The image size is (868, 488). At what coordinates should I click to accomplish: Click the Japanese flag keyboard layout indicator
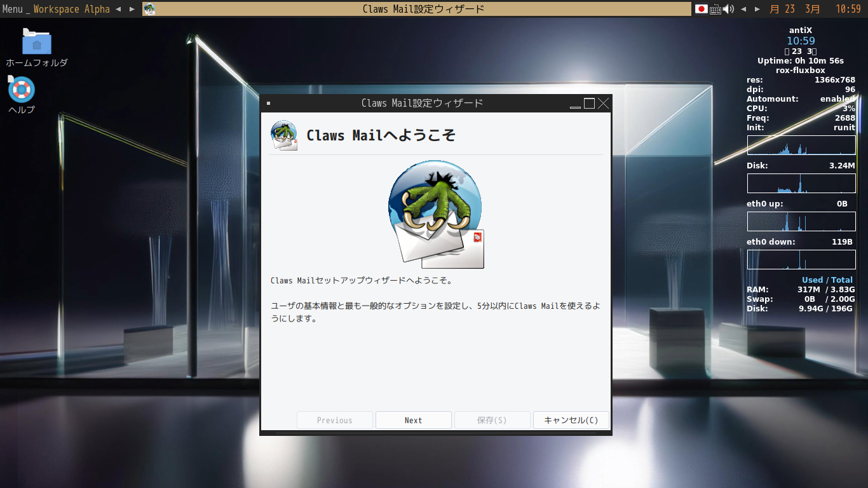click(702, 9)
